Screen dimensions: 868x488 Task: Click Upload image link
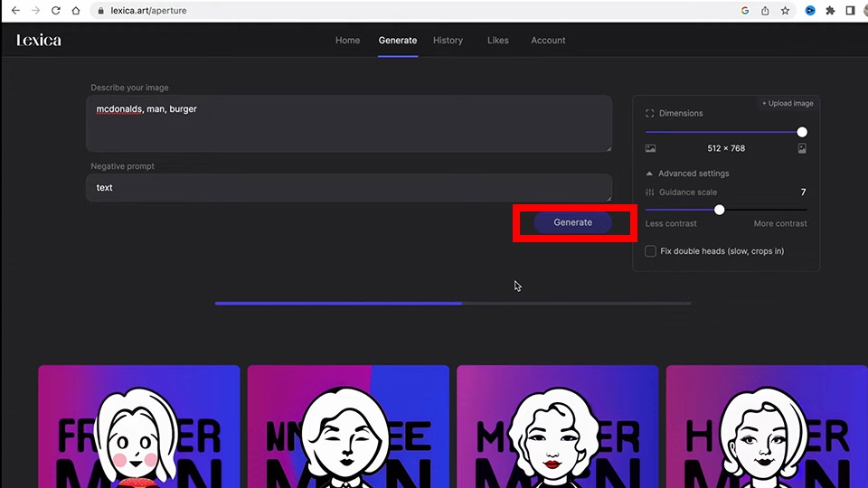(x=788, y=103)
